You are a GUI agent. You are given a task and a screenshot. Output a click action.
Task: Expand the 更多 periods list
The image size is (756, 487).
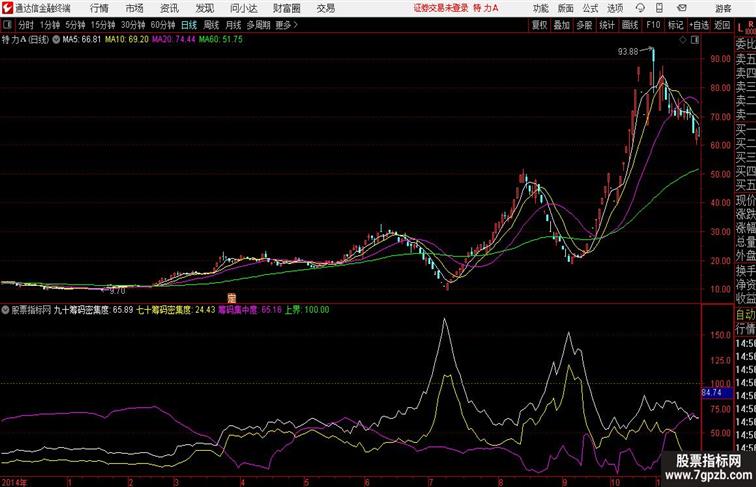click(286, 25)
